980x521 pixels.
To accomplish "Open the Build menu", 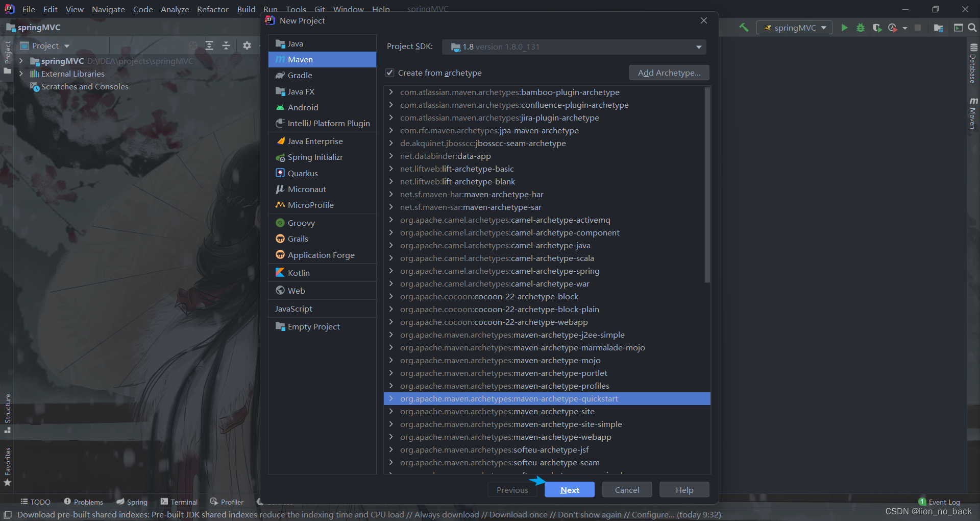I will pyautogui.click(x=246, y=9).
